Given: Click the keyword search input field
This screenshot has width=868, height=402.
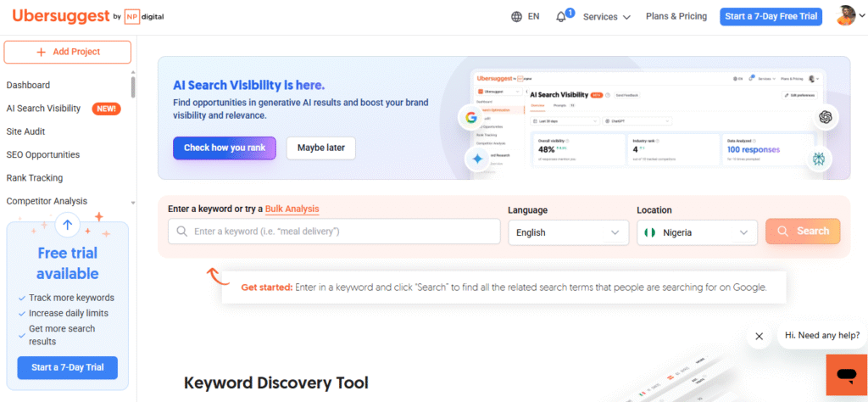Looking at the screenshot, I should click(x=334, y=232).
